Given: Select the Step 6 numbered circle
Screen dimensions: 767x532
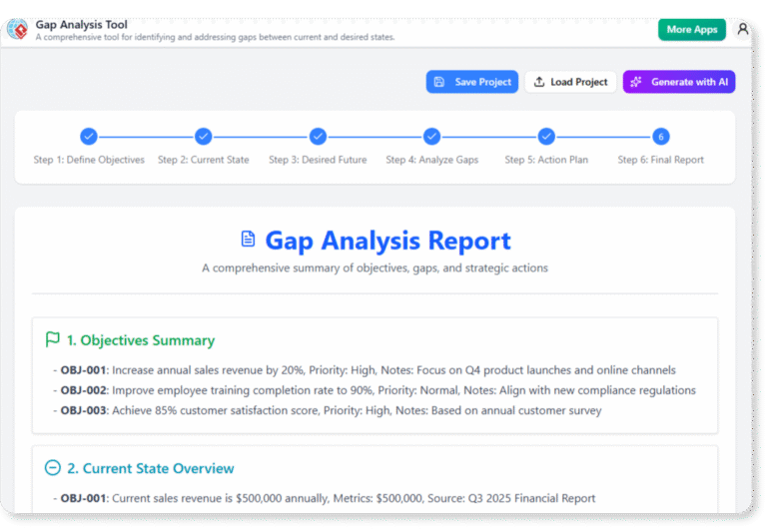Looking at the screenshot, I should [x=661, y=137].
